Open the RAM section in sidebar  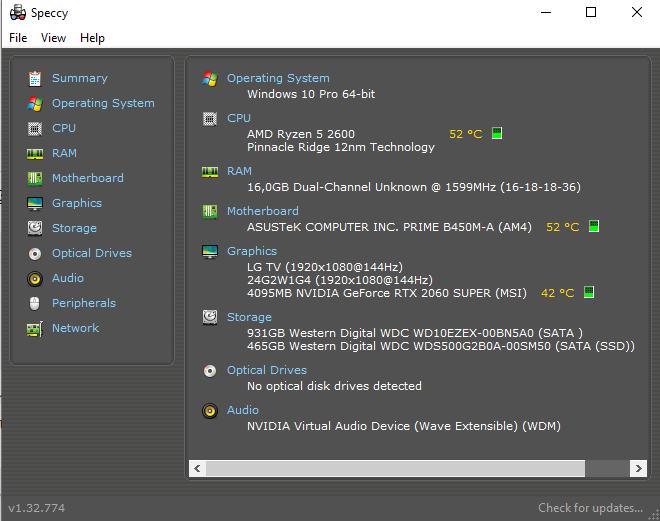pyautogui.click(x=64, y=153)
